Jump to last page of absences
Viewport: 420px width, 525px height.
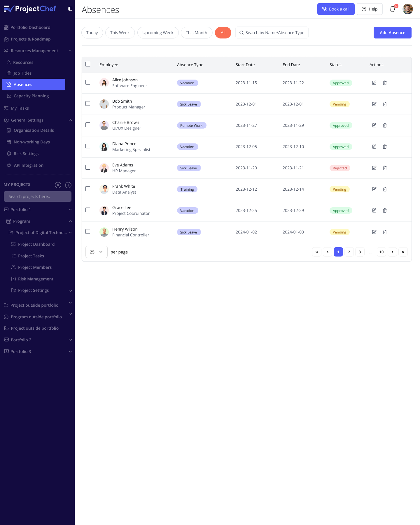pyautogui.click(x=403, y=252)
